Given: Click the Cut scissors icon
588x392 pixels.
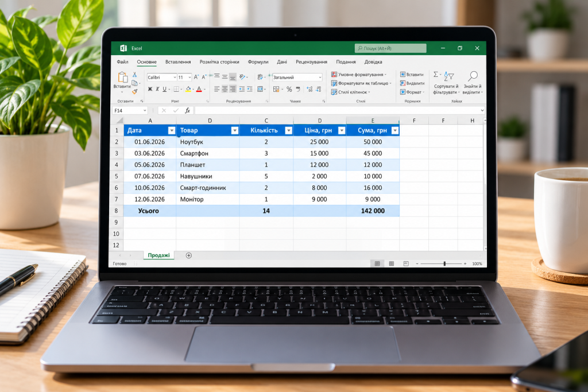Looking at the screenshot, I should coord(134,75).
